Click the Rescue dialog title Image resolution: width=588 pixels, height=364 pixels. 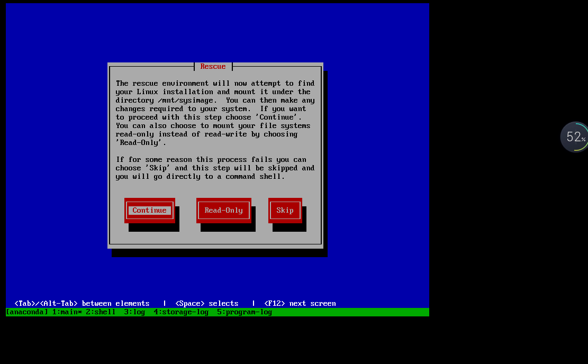point(213,66)
